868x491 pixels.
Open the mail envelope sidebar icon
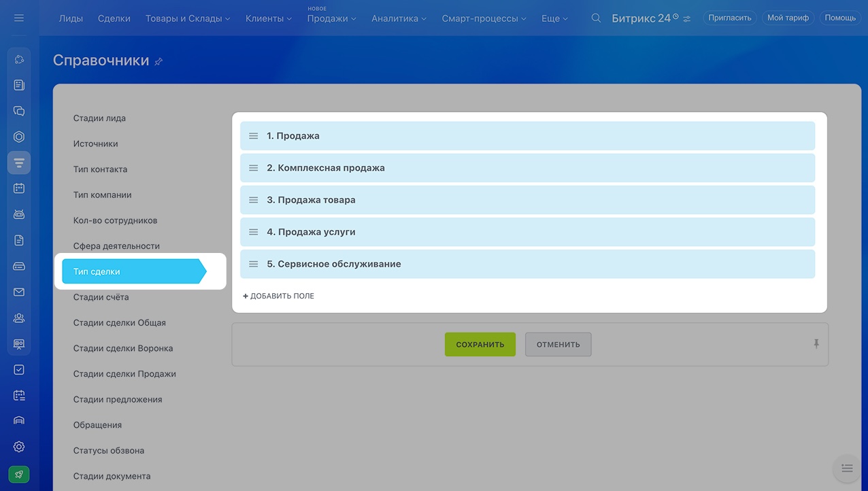click(x=19, y=292)
